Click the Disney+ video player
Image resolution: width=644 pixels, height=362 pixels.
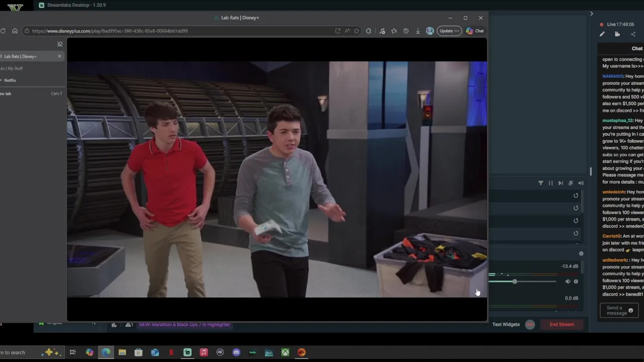tap(277, 179)
